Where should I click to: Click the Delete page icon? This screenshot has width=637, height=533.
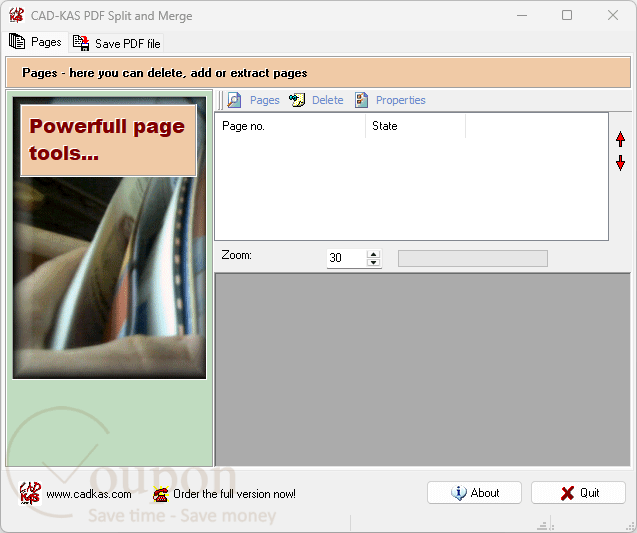pos(297,100)
